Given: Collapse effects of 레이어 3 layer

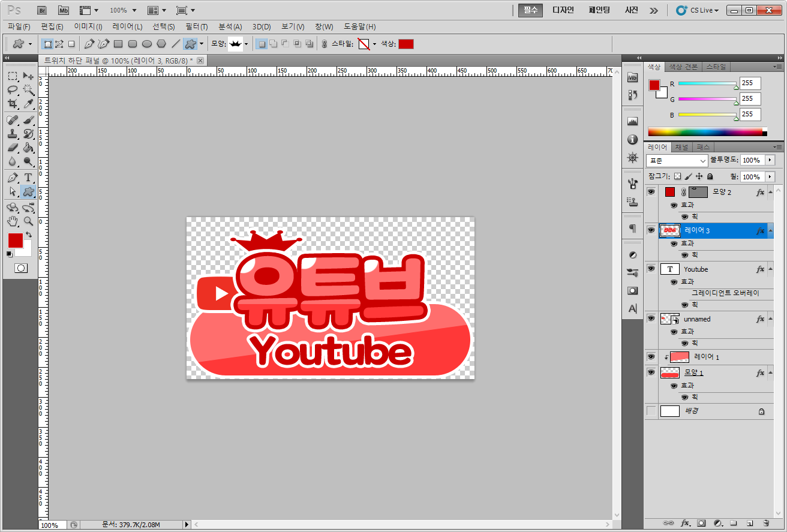Looking at the screenshot, I should click(770, 230).
